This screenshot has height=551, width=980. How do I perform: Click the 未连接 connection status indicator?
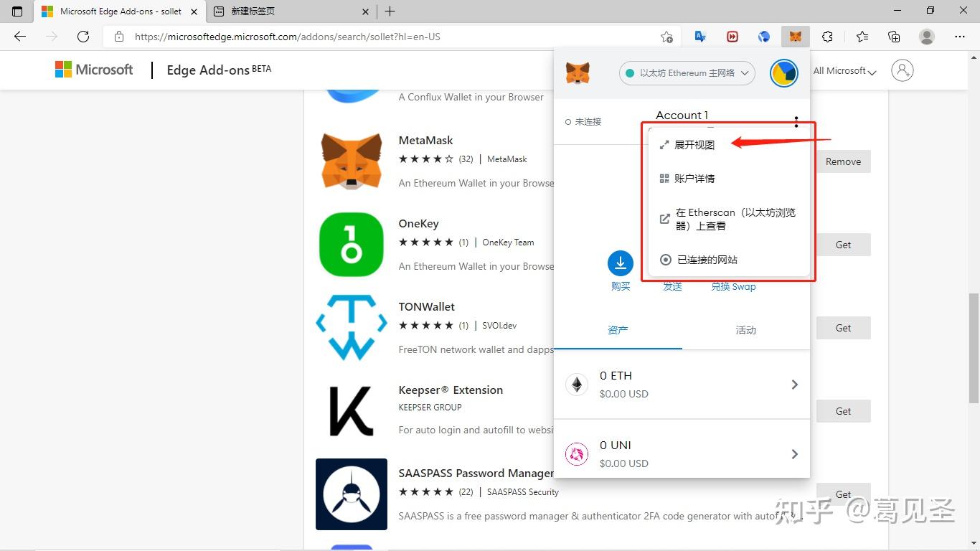583,122
